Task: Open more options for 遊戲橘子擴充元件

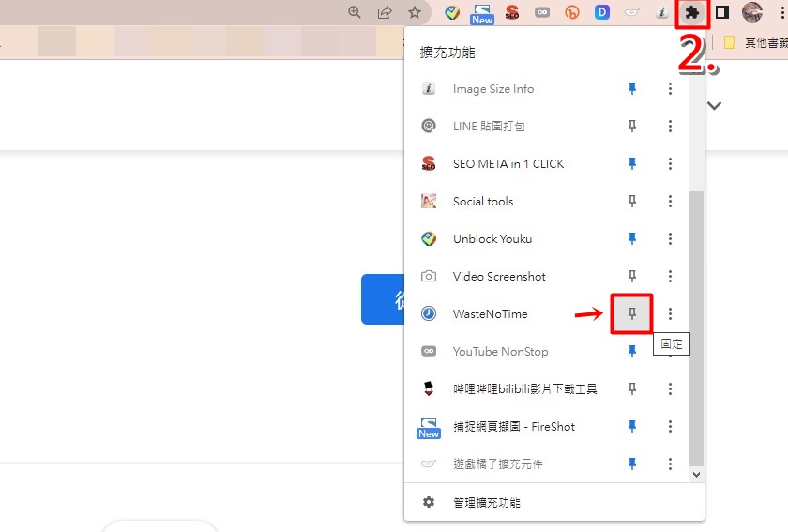Action: coord(670,464)
